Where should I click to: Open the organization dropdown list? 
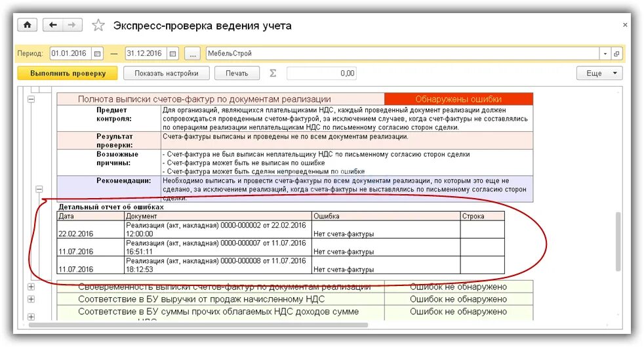pyautogui.click(x=605, y=53)
